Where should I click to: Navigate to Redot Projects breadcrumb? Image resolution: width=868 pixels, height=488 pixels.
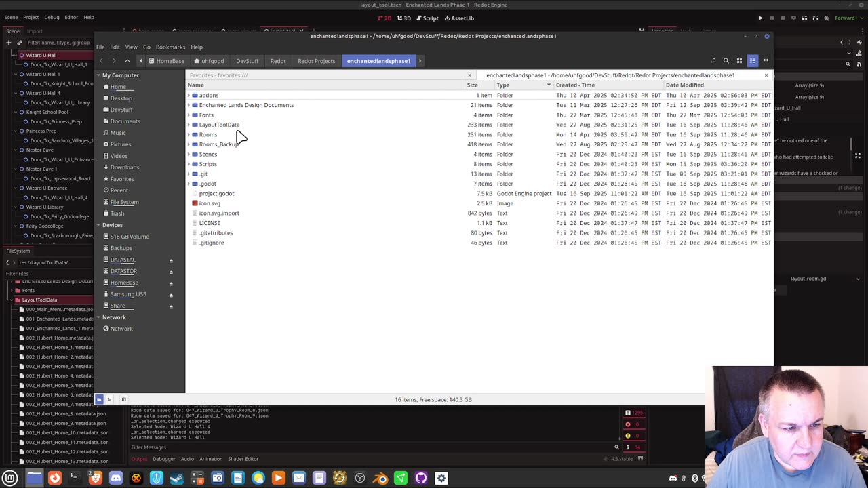pos(316,61)
